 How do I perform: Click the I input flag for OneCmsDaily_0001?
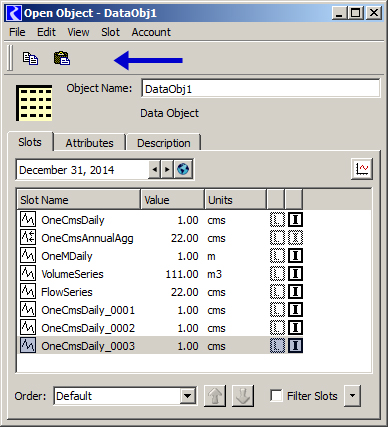pyautogui.click(x=295, y=310)
